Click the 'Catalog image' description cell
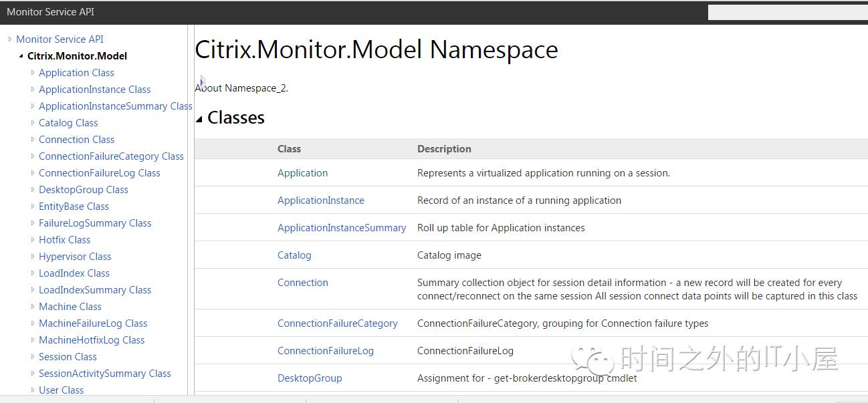Viewport: 868px width, 403px height. [x=449, y=255]
